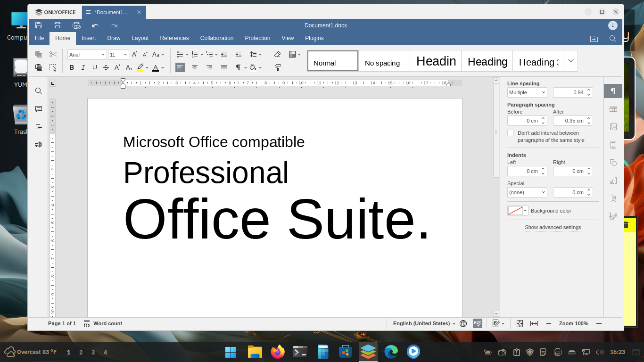
Task: Switch to the Collaboration tab
Action: pos(217,38)
